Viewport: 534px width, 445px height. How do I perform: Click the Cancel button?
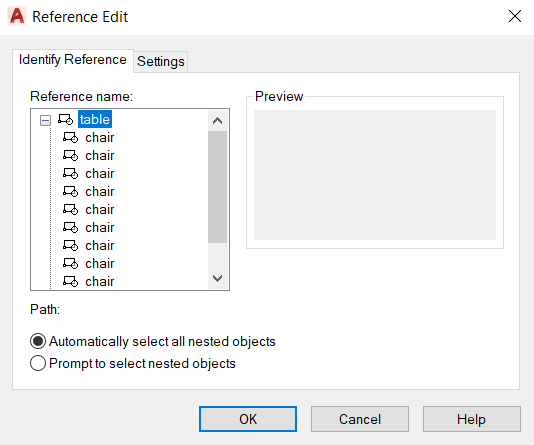(x=360, y=419)
